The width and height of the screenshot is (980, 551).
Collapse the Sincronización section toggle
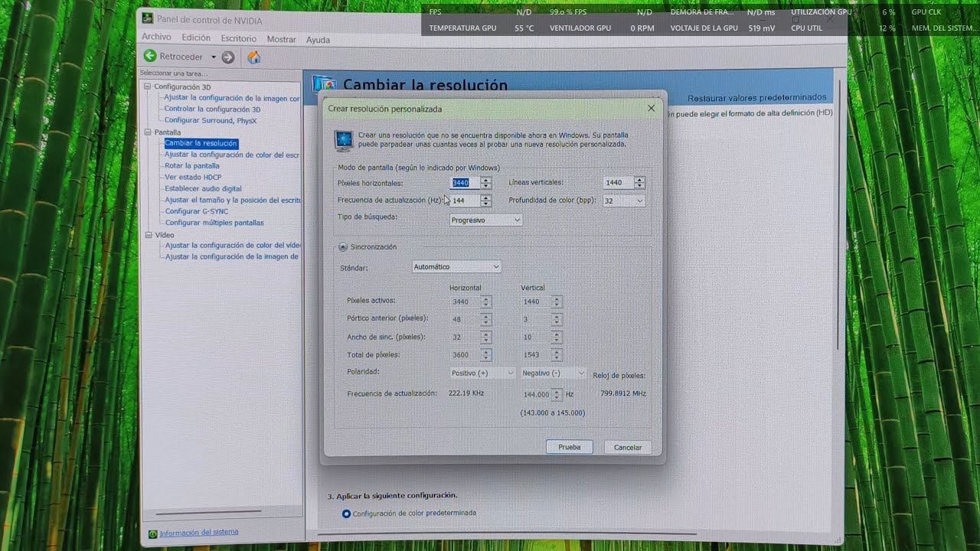343,246
